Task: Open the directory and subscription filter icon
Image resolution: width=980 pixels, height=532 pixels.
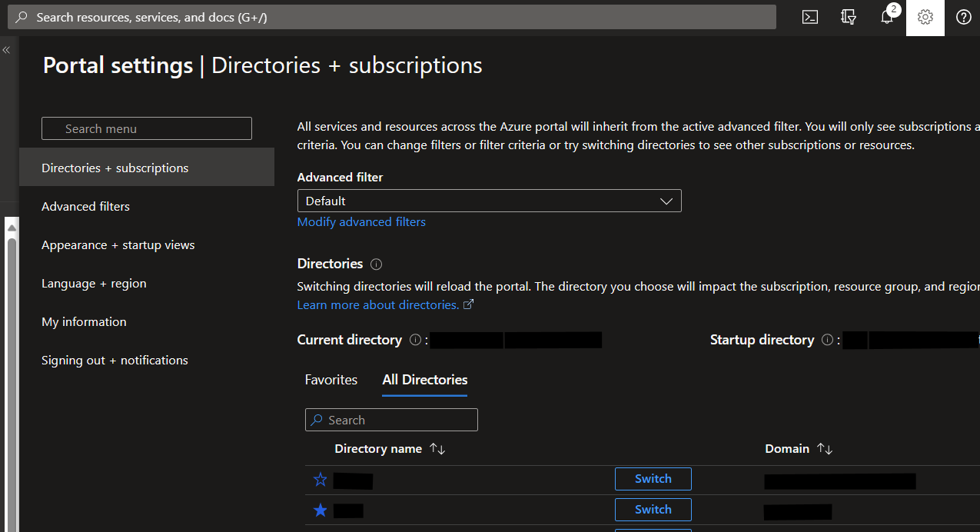Action: point(849,17)
